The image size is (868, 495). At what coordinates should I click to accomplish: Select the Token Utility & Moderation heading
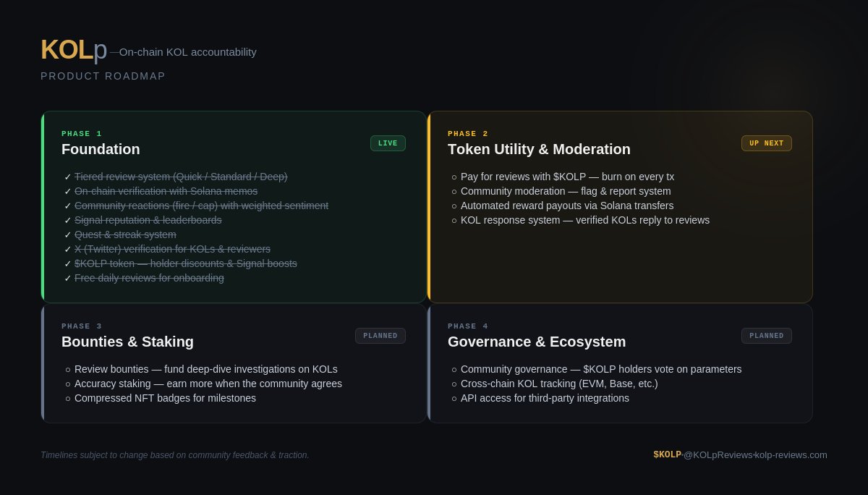[539, 149]
